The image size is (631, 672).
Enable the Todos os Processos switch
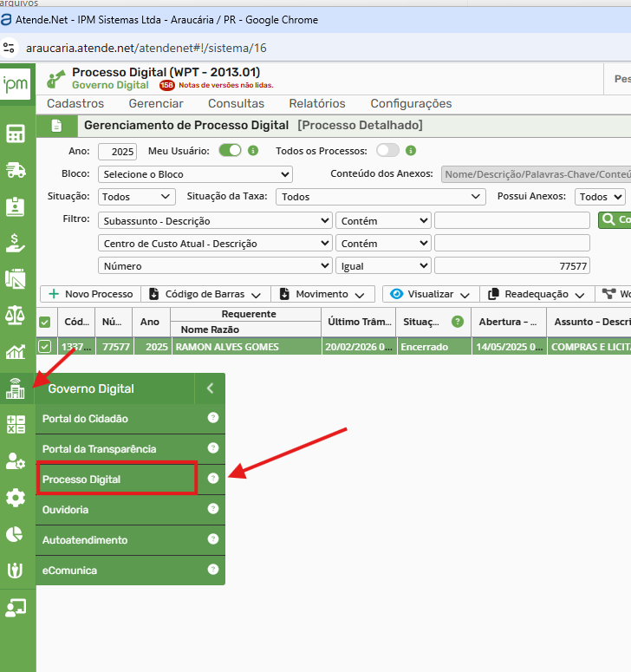pyautogui.click(x=387, y=150)
